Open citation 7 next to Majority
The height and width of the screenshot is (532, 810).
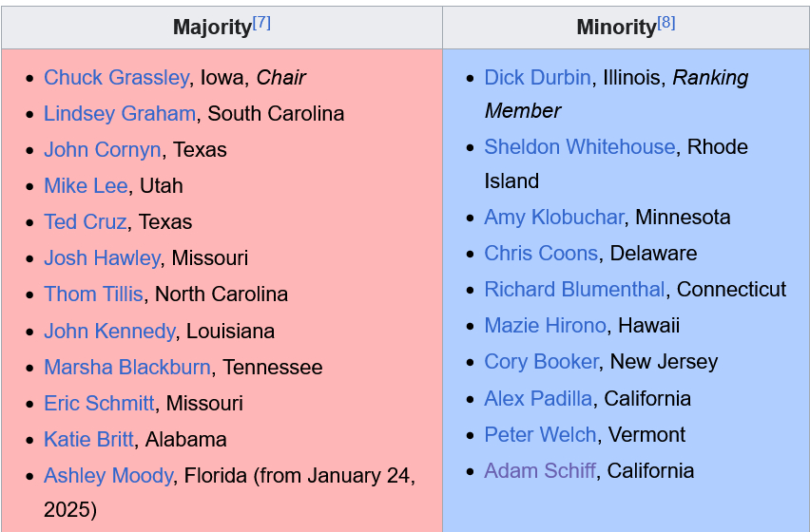coord(261,23)
